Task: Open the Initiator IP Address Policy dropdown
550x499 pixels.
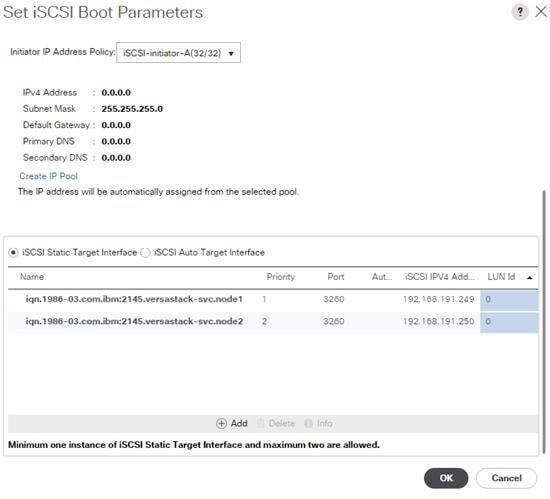Action: click(x=178, y=53)
